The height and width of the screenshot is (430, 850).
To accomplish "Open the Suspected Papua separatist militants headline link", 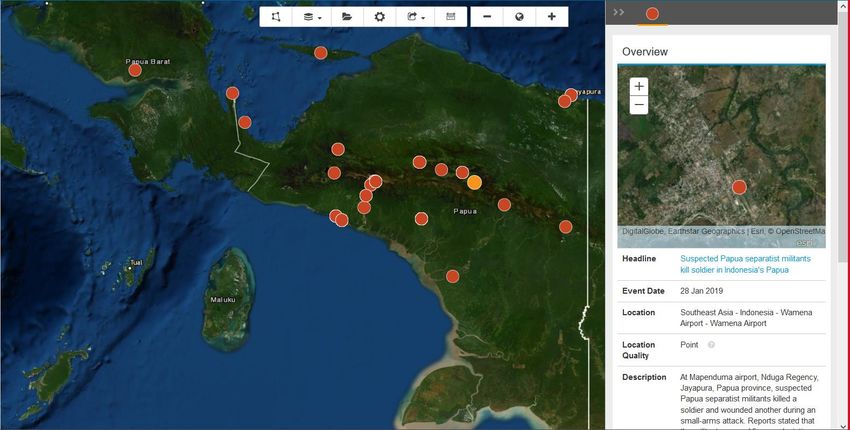I will [x=745, y=264].
